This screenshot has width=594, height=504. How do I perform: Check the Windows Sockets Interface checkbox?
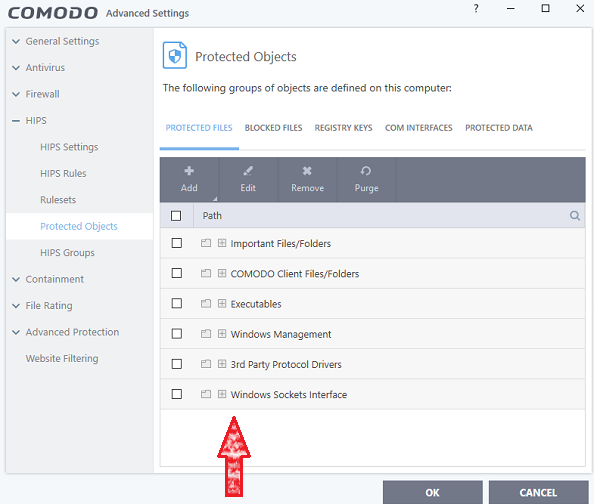point(177,394)
